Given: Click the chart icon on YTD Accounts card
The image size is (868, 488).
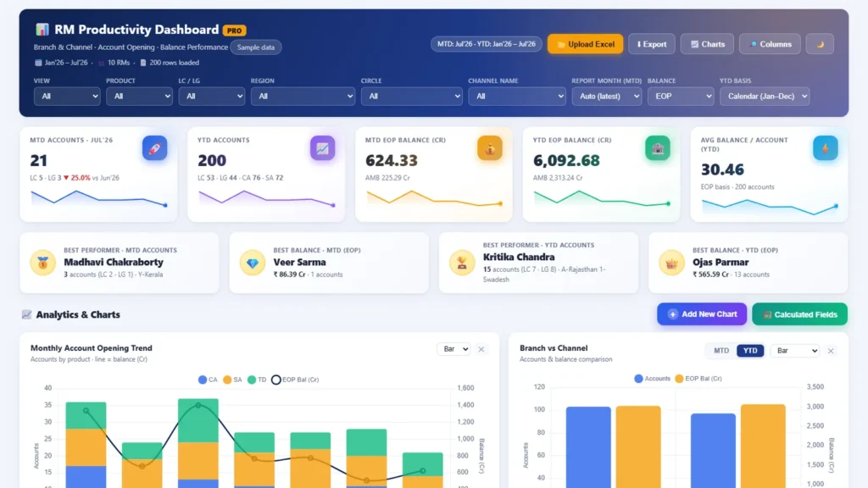Looking at the screenshot, I should tap(322, 148).
